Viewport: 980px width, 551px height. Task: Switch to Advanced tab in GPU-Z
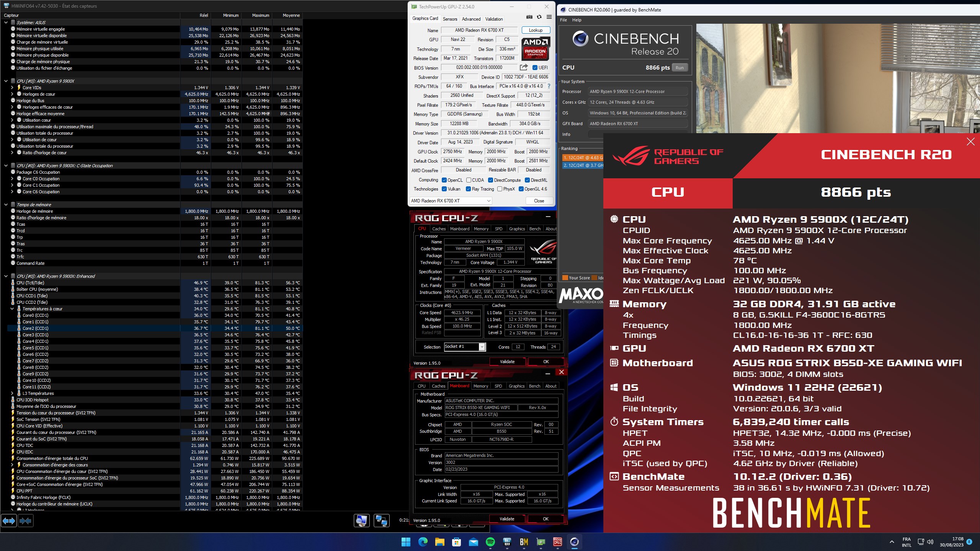pyautogui.click(x=471, y=19)
